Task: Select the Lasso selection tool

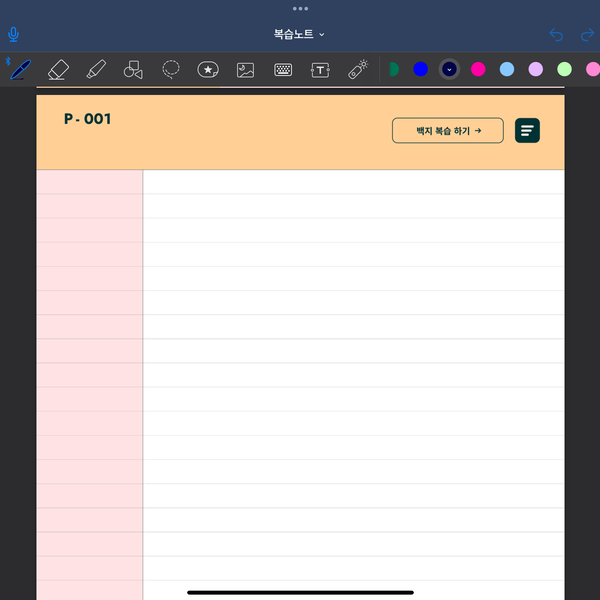Action: (x=171, y=69)
